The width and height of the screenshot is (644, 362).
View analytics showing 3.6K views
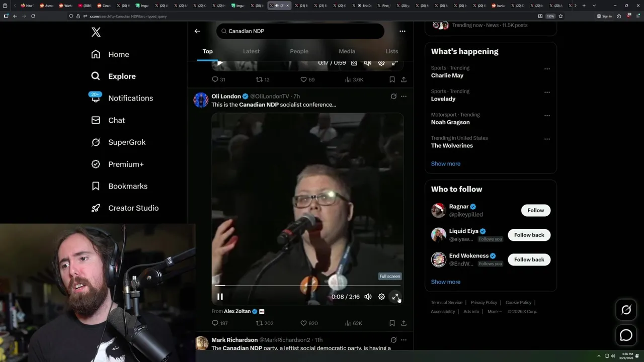[354, 79]
